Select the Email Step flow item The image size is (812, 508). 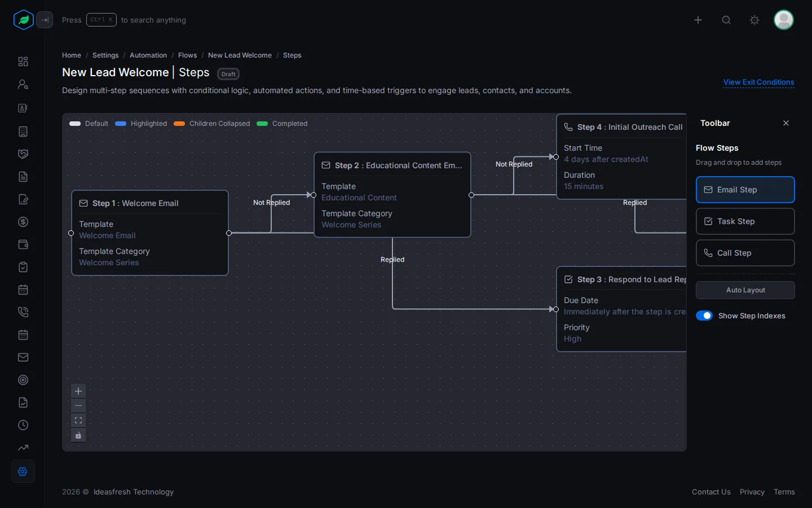(x=745, y=190)
